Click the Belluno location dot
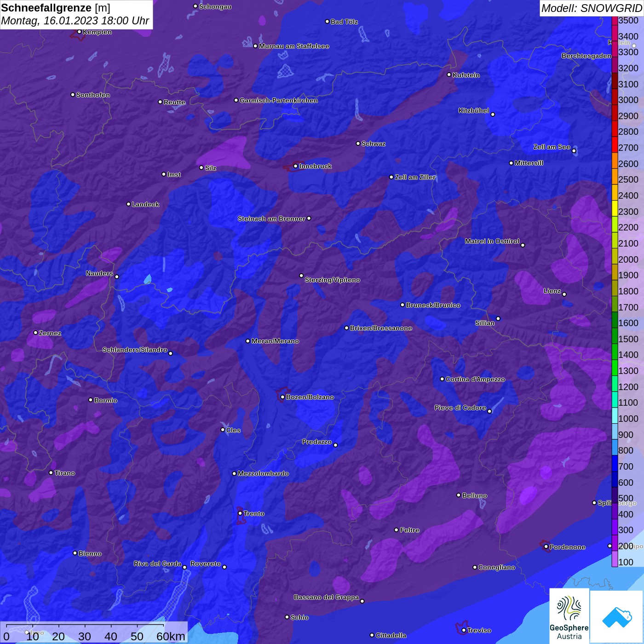The image size is (644, 644). (459, 495)
